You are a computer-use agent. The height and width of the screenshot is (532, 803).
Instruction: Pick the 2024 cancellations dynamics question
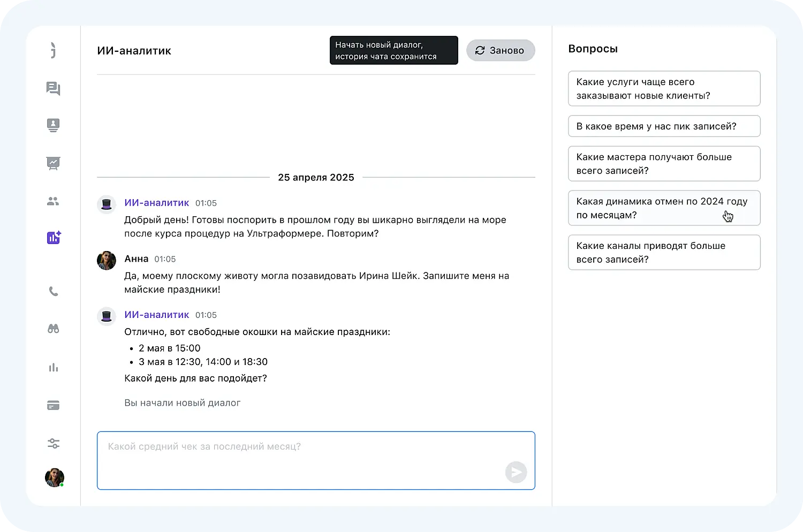664,208
